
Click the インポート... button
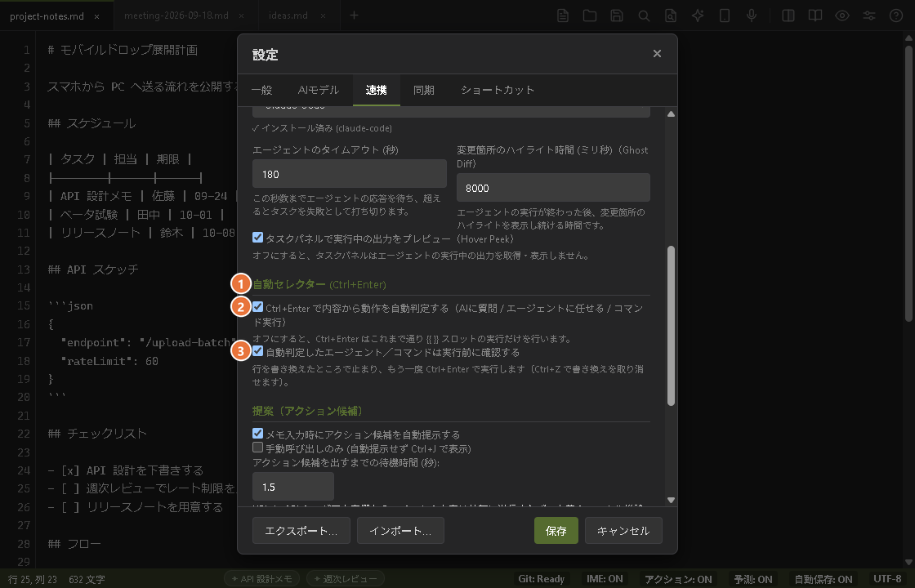coord(400,530)
